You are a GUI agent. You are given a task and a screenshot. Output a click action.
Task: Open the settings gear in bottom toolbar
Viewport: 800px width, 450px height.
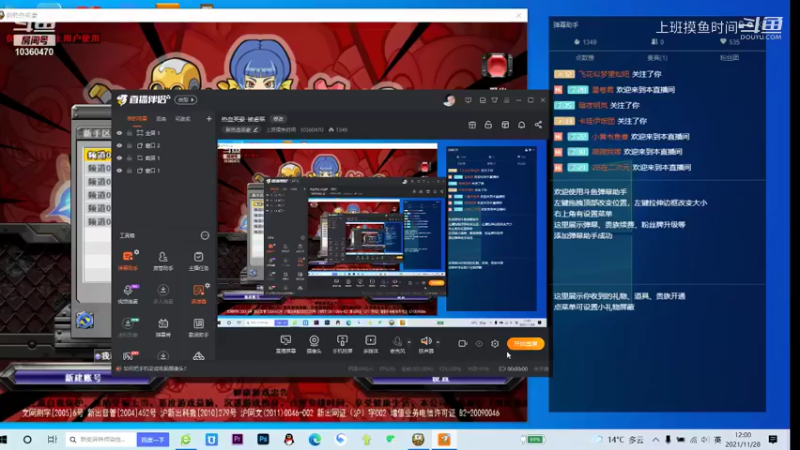495,344
